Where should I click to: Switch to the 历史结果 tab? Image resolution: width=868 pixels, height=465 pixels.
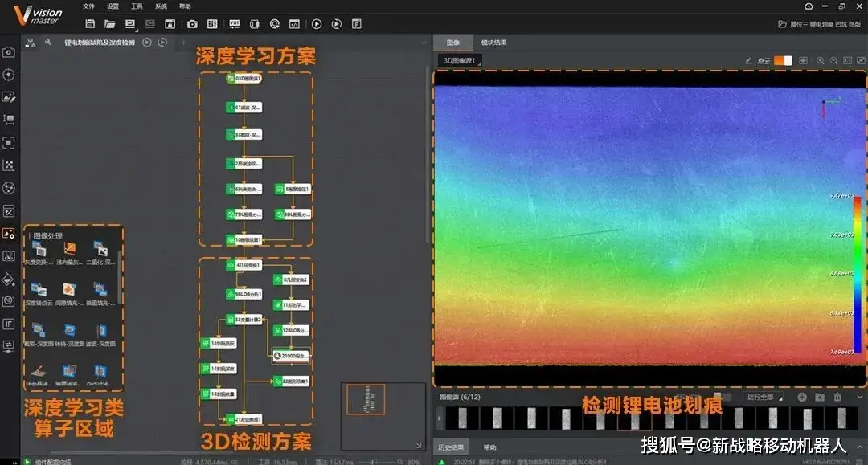tap(451, 447)
